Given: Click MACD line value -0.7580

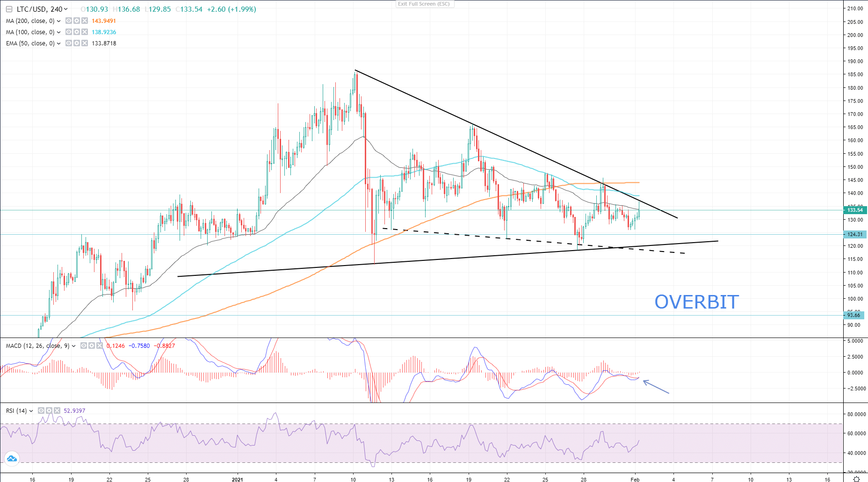Looking at the screenshot, I should pyautogui.click(x=139, y=346).
